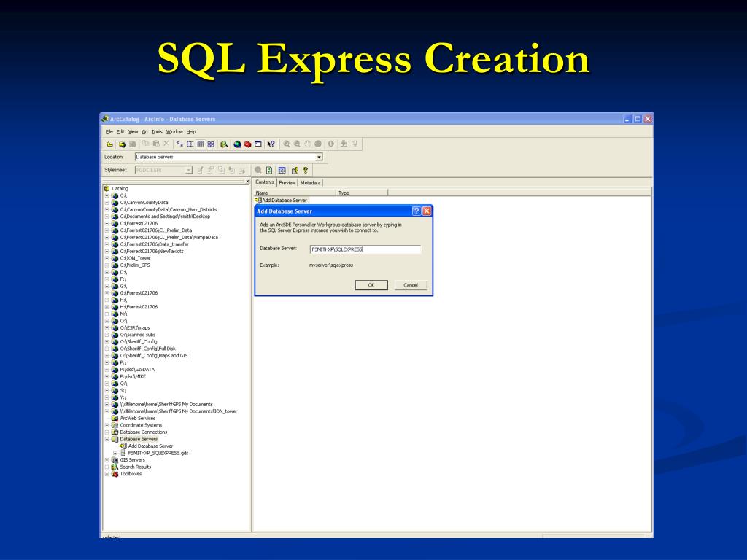
Task: Expand the Toolboxes node
Action: tap(107, 474)
